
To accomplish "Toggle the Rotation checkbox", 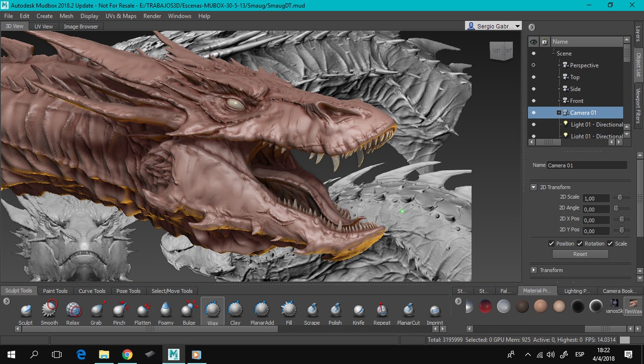I will pyautogui.click(x=580, y=243).
